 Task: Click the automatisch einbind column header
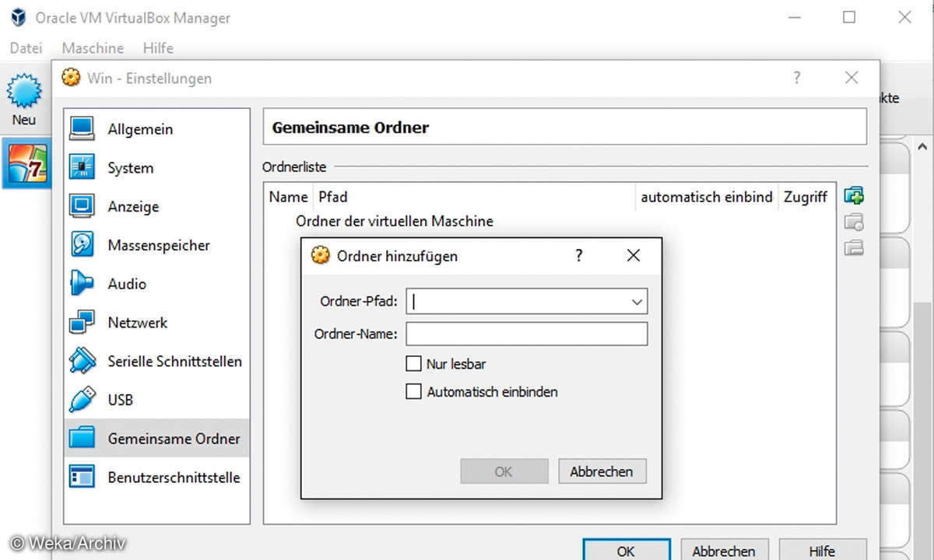pos(707,197)
